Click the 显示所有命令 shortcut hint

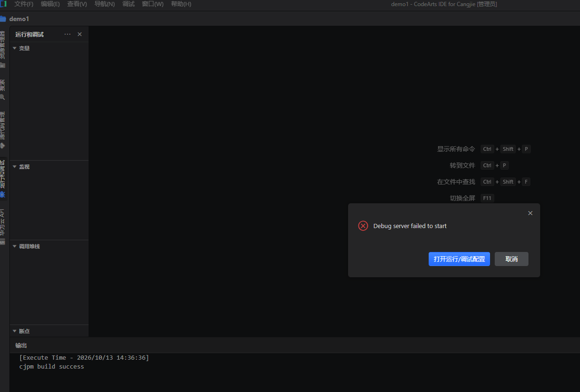[456, 149]
